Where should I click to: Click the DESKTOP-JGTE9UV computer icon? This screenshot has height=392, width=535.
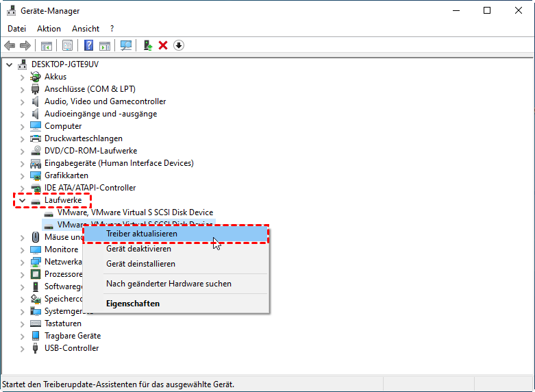(23, 64)
